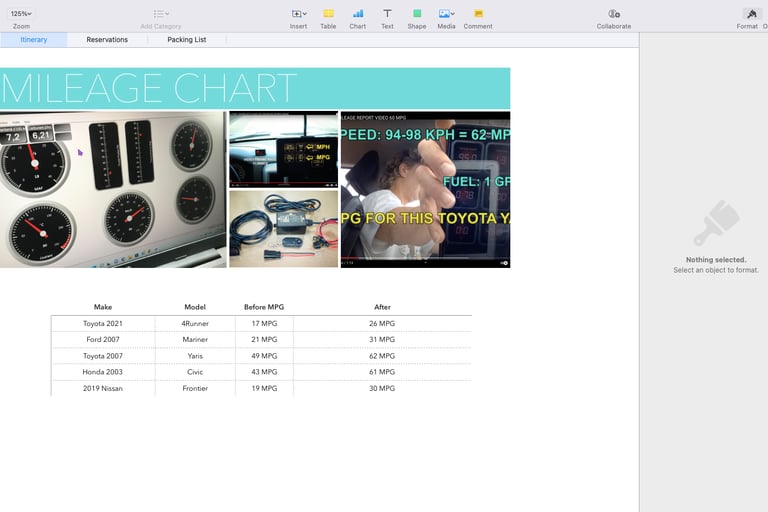This screenshot has width=768, height=512.
Task: Select the 4Runner cell
Action: pyautogui.click(x=195, y=323)
